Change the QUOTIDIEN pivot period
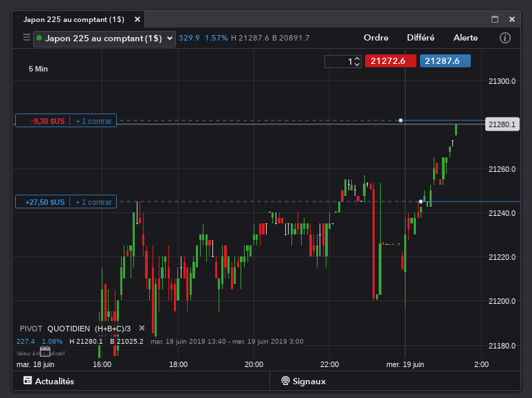The image size is (532, 398). tap(69, 329)
